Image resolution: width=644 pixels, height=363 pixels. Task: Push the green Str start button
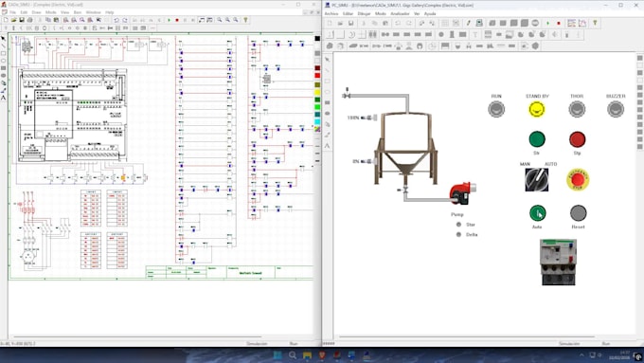click(537, 139)
